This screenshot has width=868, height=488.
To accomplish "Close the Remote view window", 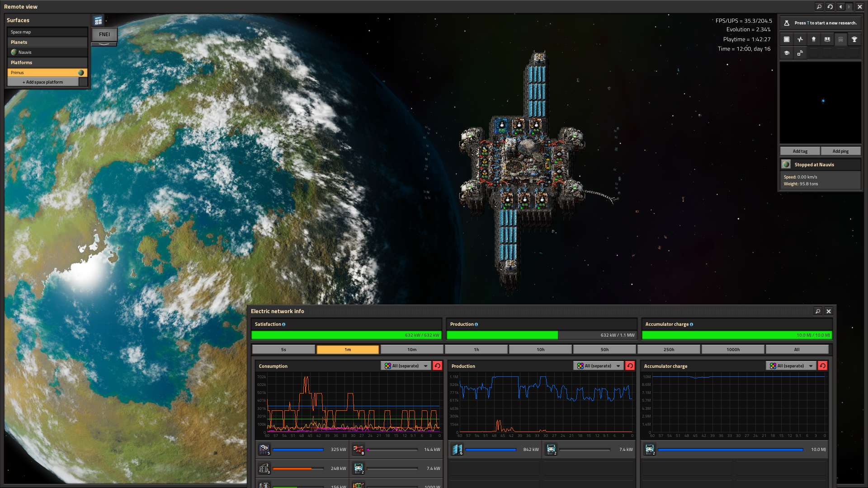I will tap(860, 7).
